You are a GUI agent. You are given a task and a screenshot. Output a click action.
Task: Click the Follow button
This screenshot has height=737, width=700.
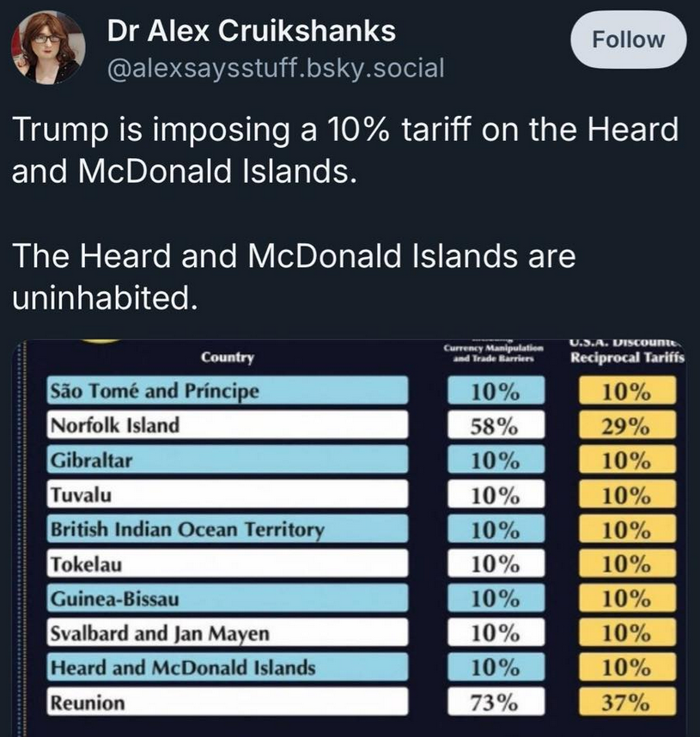(630, 40)
